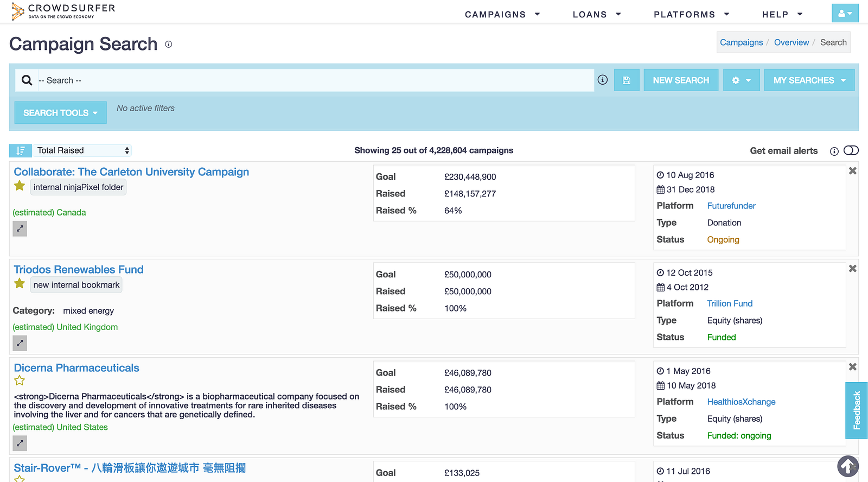The image size is (868, 482).
Task: Change the Total Raised sort selector
Action: point(82,150)
